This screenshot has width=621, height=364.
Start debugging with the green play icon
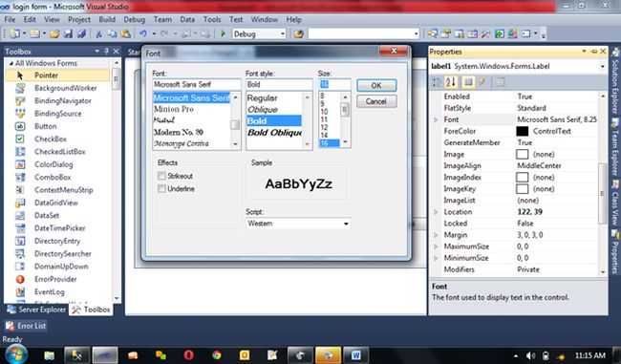[x=223, y=34]
